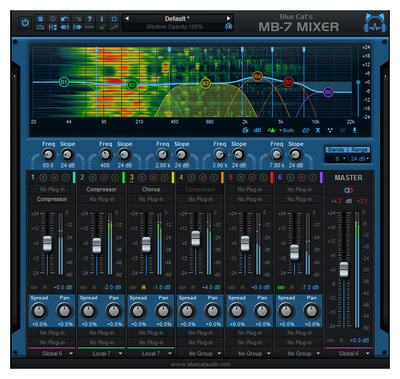This screenshot has width=400, height=379.
Task: Click the download arrow icon under the spectrum
Action: pyautogui.click(x=355, y=130)
